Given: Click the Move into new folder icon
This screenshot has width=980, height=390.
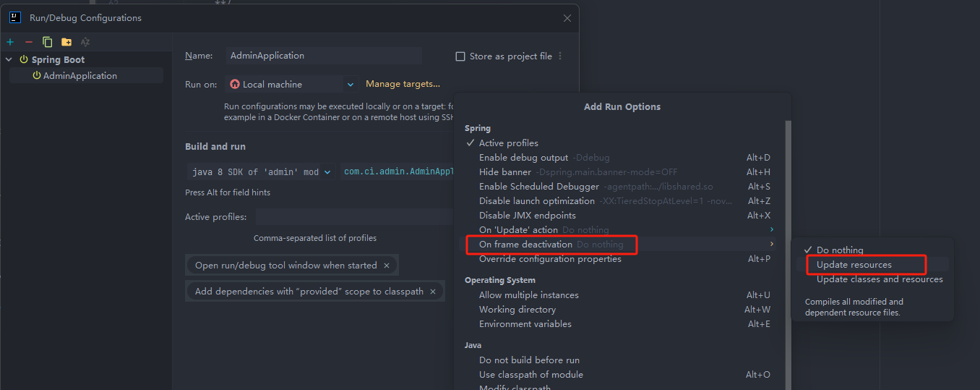Looking at the screenshot, I should coord(66,42).
